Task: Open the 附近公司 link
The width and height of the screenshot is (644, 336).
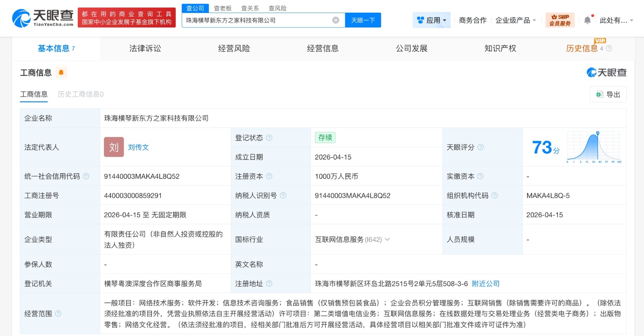Action: tap(486, 283)
